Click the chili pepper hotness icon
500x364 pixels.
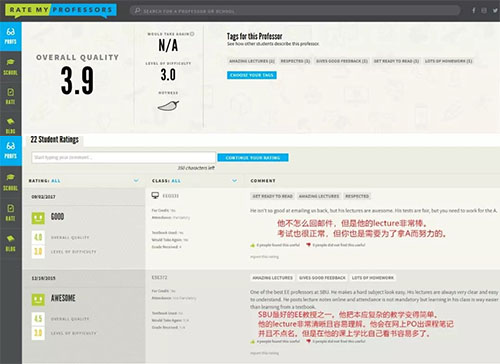168,106
